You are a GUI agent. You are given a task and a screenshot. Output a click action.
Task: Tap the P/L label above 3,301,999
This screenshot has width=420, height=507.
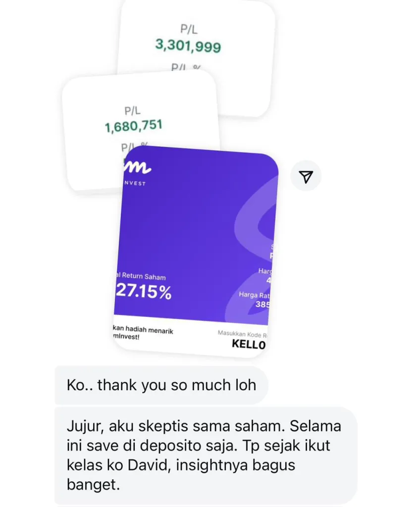tap(189, 29)
